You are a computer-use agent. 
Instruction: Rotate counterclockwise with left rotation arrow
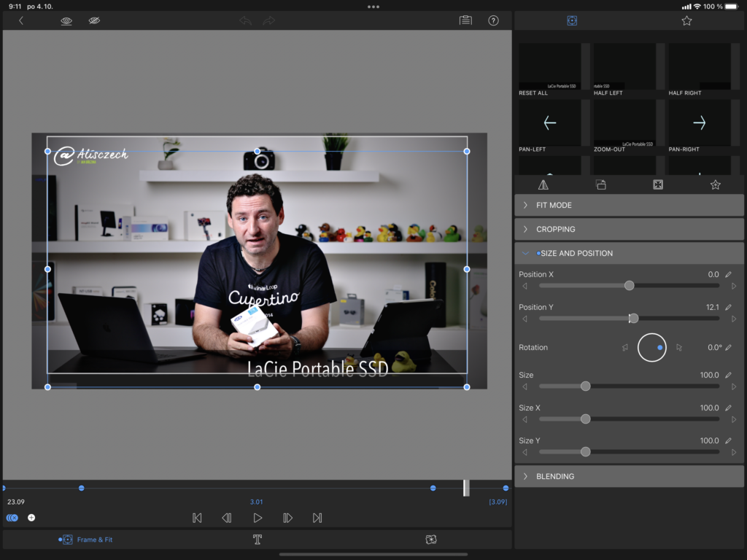[625, 348]
